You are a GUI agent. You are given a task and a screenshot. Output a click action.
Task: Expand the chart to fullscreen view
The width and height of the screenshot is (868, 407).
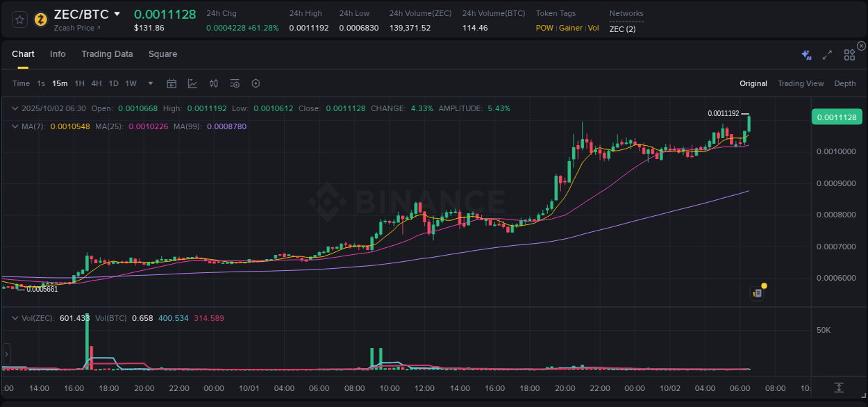click(827, 53)
